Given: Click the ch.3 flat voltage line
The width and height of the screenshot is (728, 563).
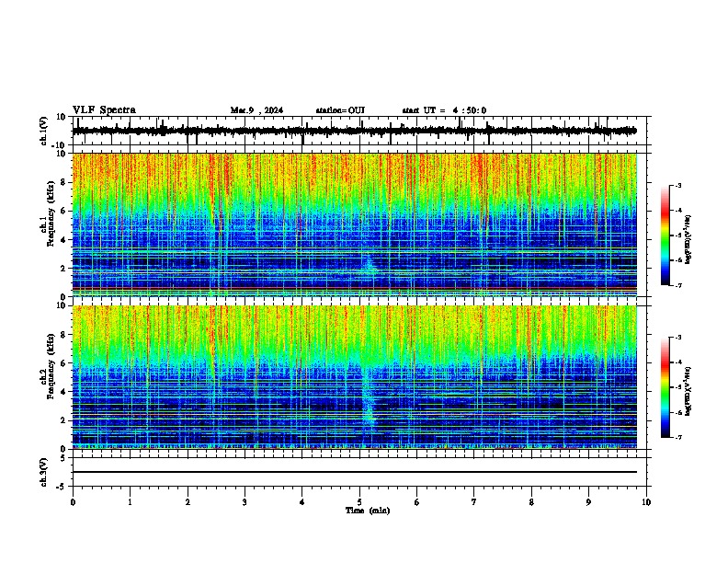Looking at the screenshot, I should 354,472.
